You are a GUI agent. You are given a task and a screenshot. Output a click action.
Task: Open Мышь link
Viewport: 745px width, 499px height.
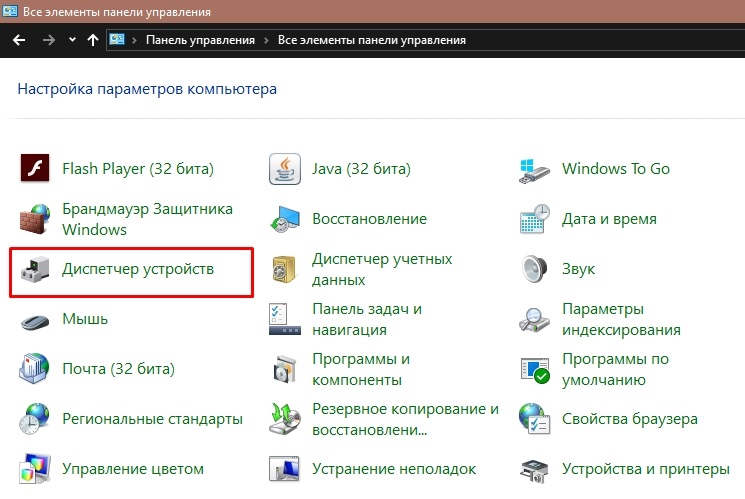[85, 319]
